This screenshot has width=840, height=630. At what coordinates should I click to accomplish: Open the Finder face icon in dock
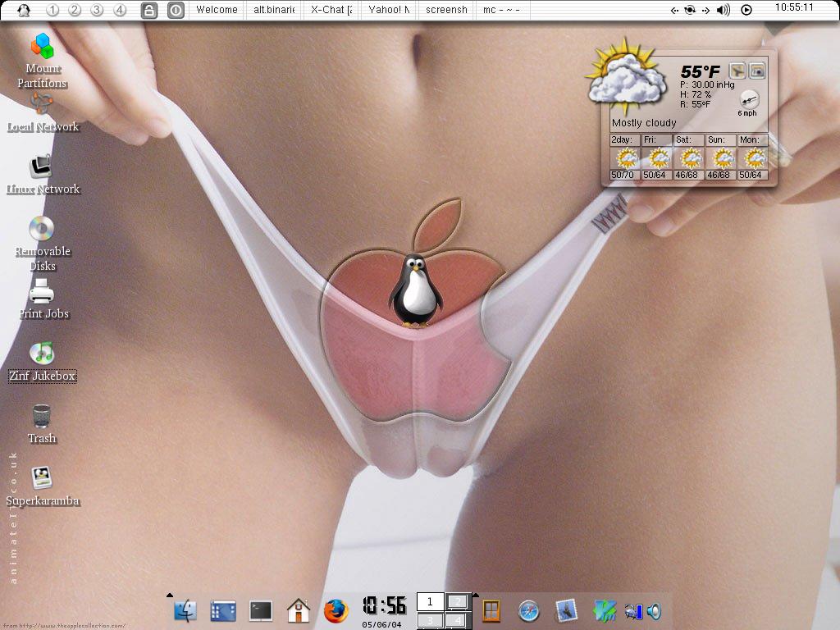coord(185,610)
